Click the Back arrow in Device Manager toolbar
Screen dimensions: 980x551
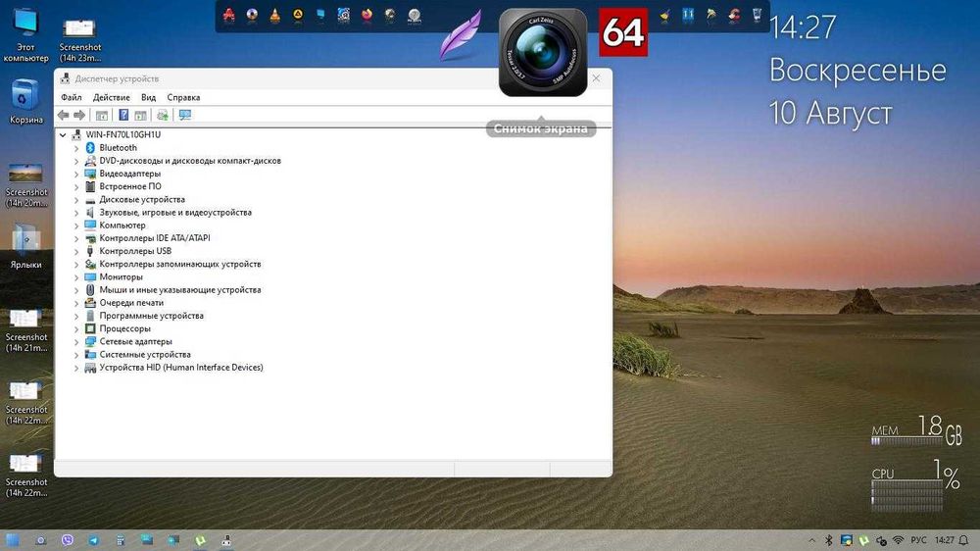[63, 115]
